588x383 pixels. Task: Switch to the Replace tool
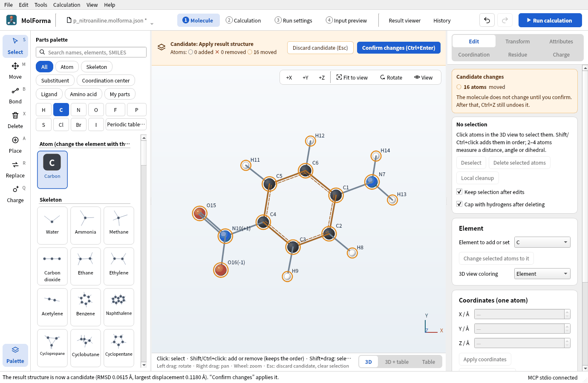pyautogui.click(x=15, y=169)
